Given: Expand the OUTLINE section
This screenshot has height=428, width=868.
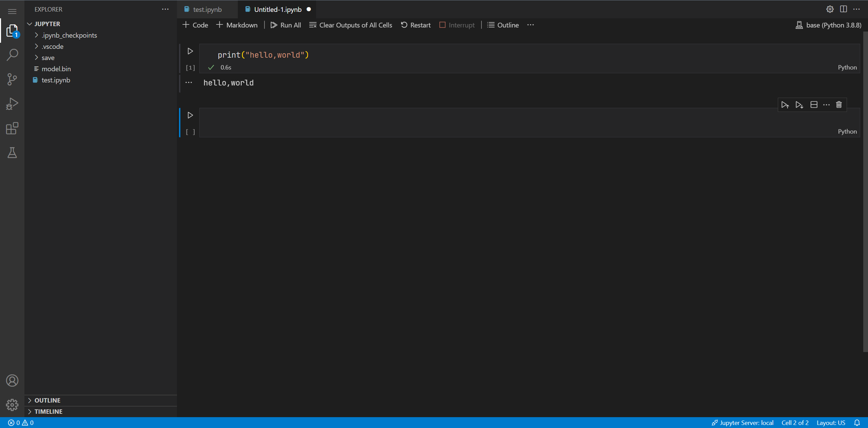Looking at the screenshot, I should pos(47,400).
